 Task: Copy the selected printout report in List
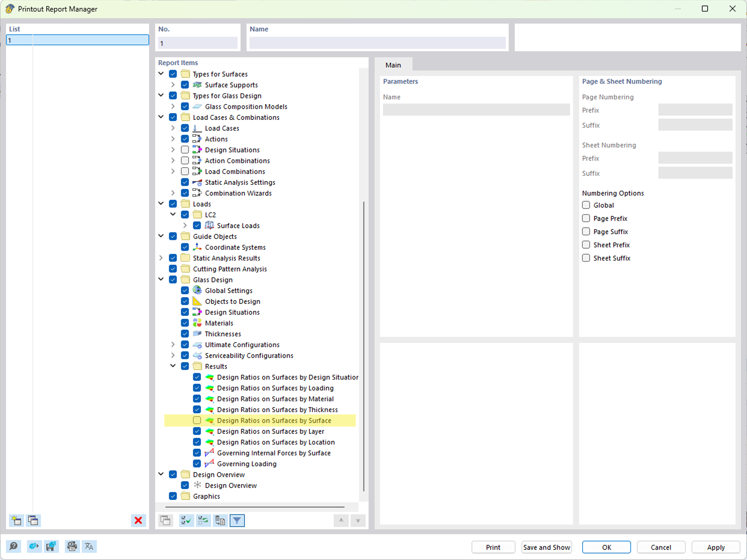tap(33, 520)
